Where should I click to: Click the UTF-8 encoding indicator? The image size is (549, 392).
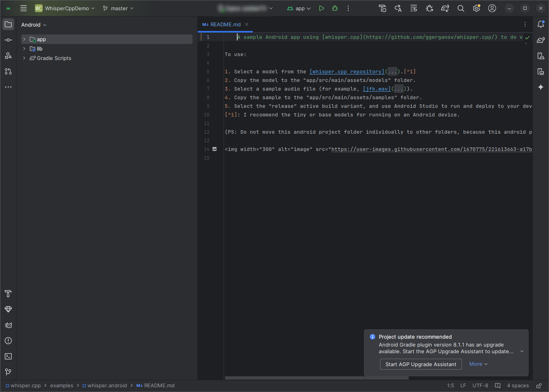coord(480,385)
